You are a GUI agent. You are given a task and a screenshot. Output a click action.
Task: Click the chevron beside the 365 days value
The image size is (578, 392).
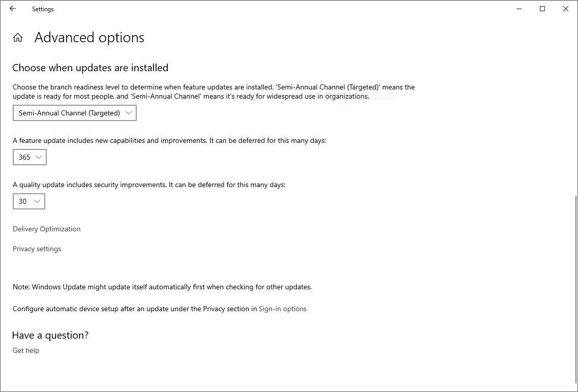pyautogui.click(x=39, y=157)
